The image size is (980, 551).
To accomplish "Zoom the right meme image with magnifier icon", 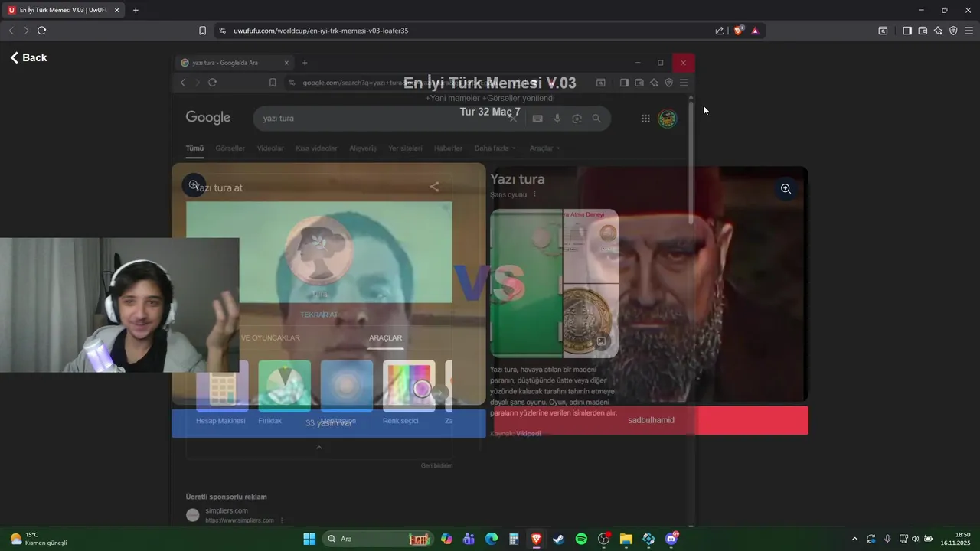I will (x=786, y=188).
